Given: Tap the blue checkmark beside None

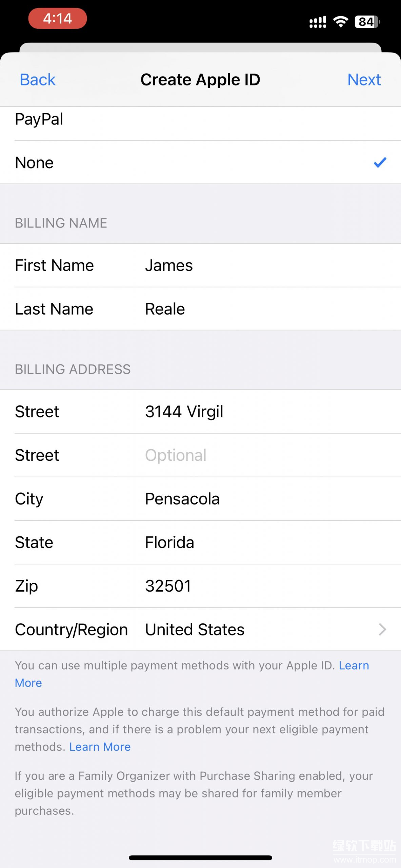Looking at the screenshot, I should coord(380,163).
